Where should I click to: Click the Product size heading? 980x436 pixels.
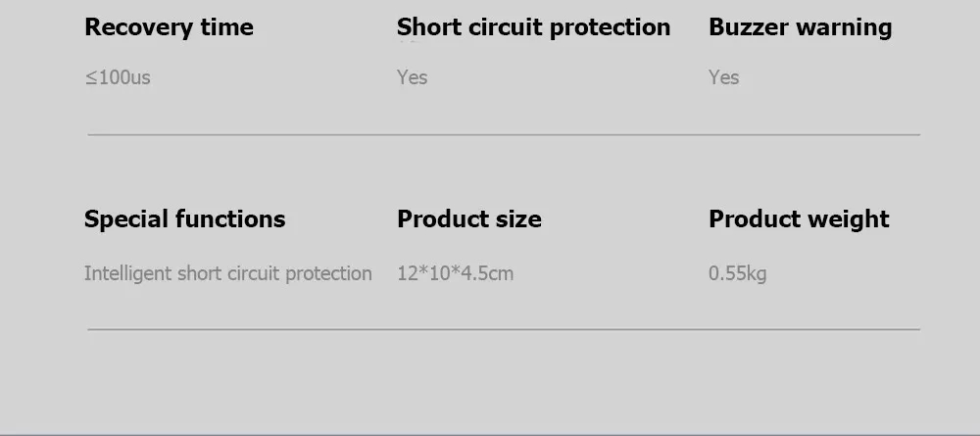point(468,219)
